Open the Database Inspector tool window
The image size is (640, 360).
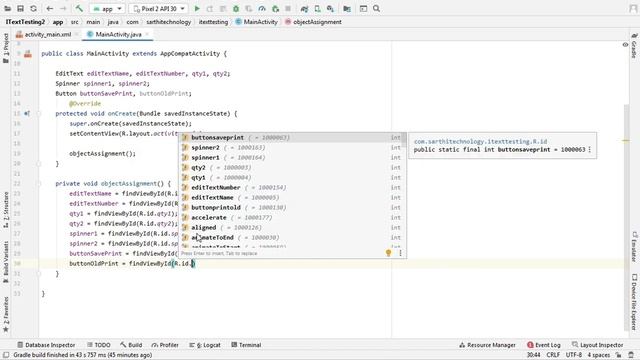(x=46, y=345)
